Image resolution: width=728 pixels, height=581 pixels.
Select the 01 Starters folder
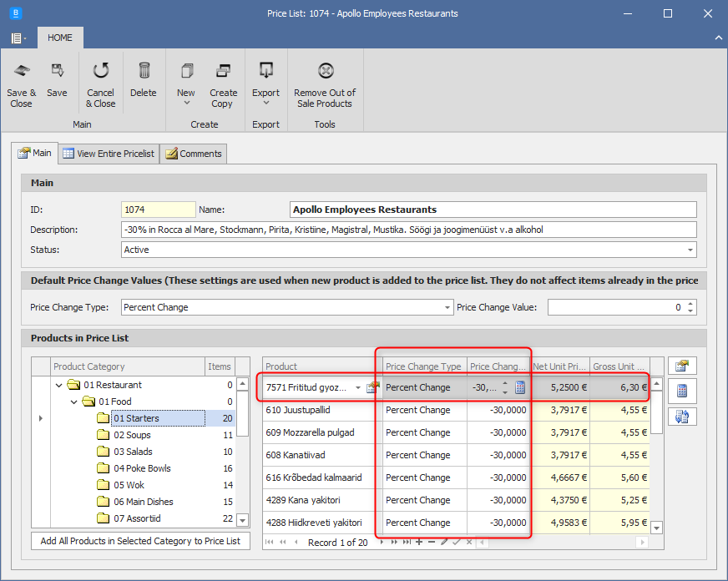point(137,418)
